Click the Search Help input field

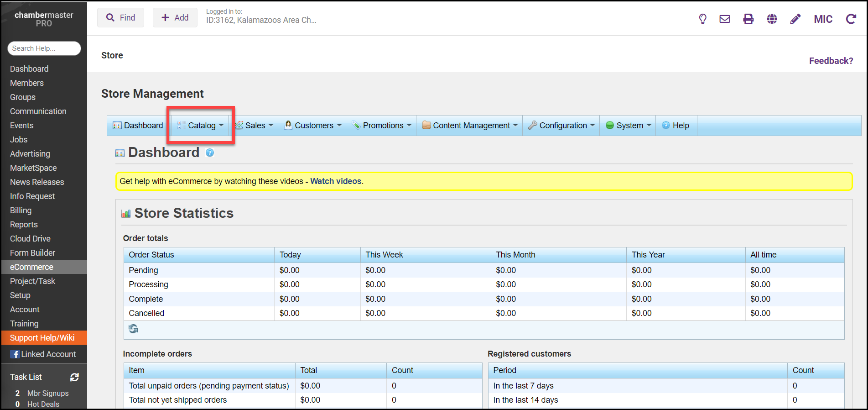pyautogui.click(x=44, y=48)
